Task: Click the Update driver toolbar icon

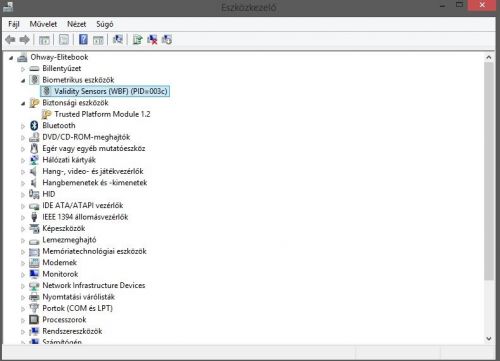Action: click(137, 40)
